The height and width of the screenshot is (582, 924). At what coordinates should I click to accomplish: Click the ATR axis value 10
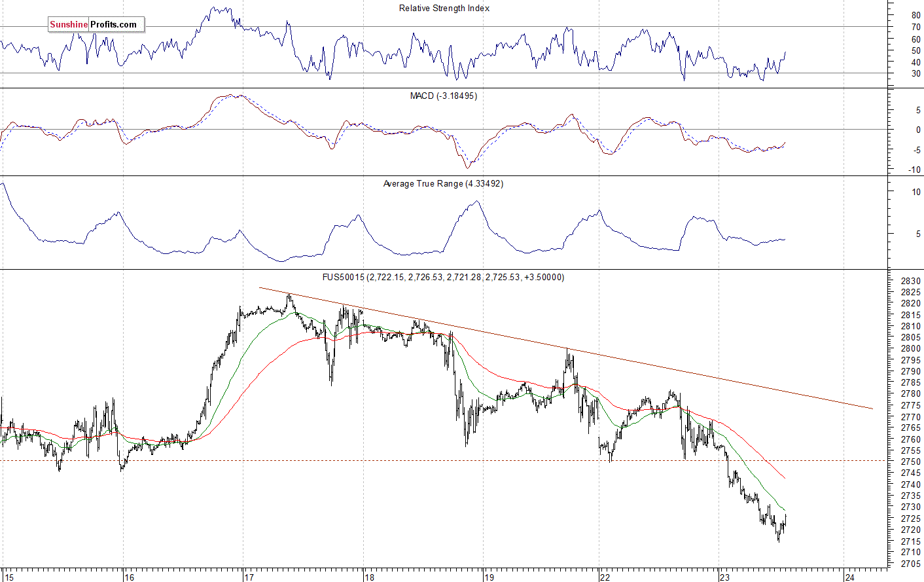pyautogui.click(x=915, y=192)
